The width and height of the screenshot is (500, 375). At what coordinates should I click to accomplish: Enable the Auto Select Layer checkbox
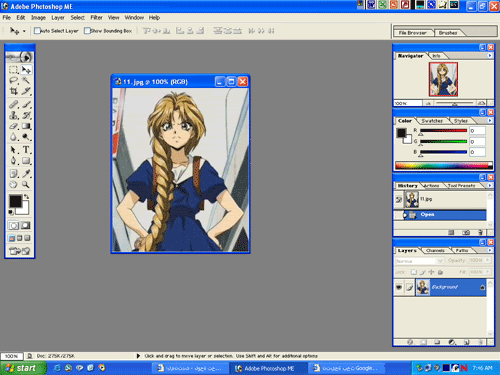click(37, 31)
